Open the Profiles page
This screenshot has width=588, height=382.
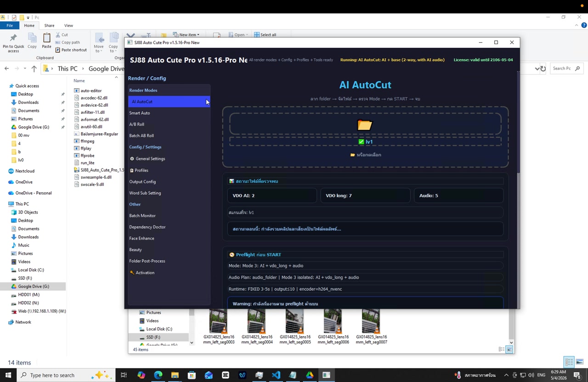[169, 170]
